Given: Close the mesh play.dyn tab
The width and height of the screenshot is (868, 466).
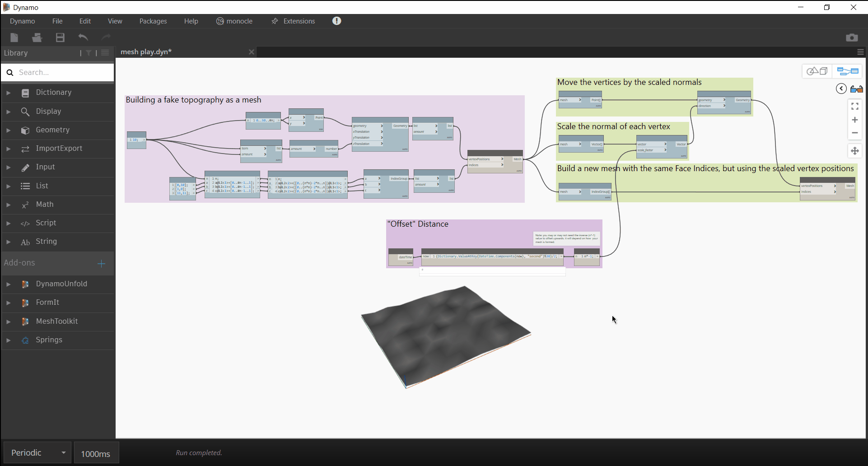Looking at the screenshot, I should pyautogui.click(x=252, y=52).
